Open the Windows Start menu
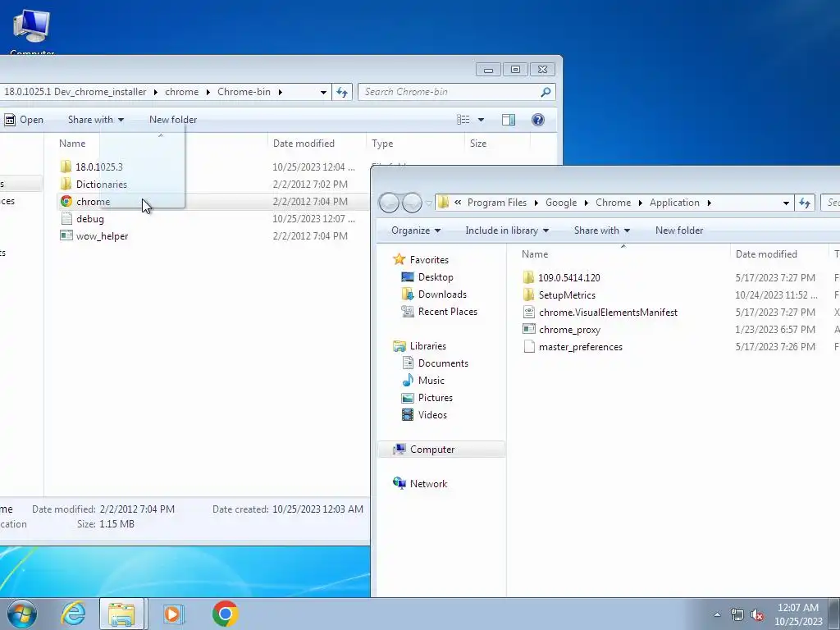840x630 pixels. (21, 614)
